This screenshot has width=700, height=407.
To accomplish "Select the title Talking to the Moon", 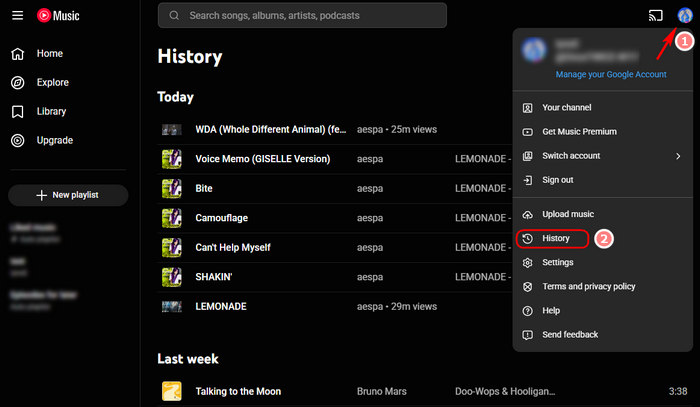I will pyautogui.click(x=238, y=391).
